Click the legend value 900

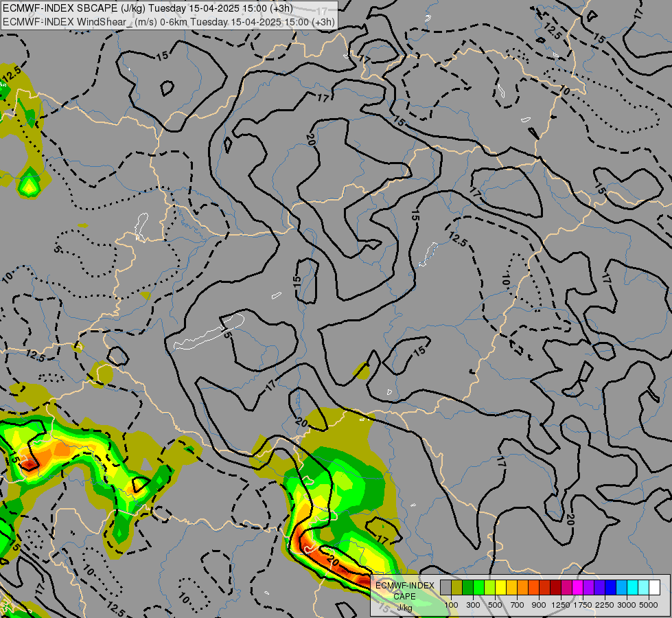point(539,605)
